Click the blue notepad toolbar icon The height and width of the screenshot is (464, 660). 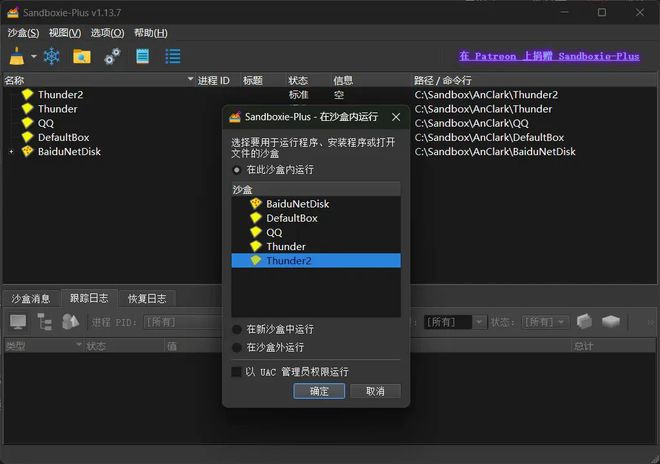(x=143, y=56)
